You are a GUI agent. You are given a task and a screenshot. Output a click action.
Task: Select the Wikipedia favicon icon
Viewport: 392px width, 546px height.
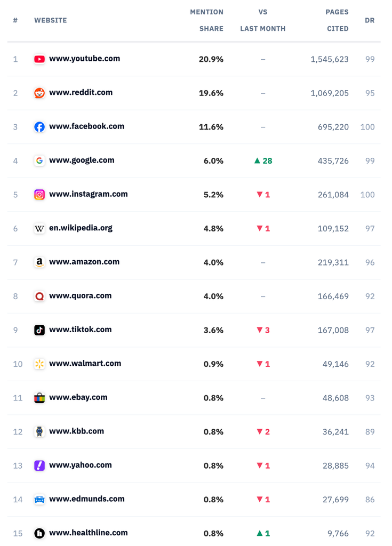click(39, 228)
